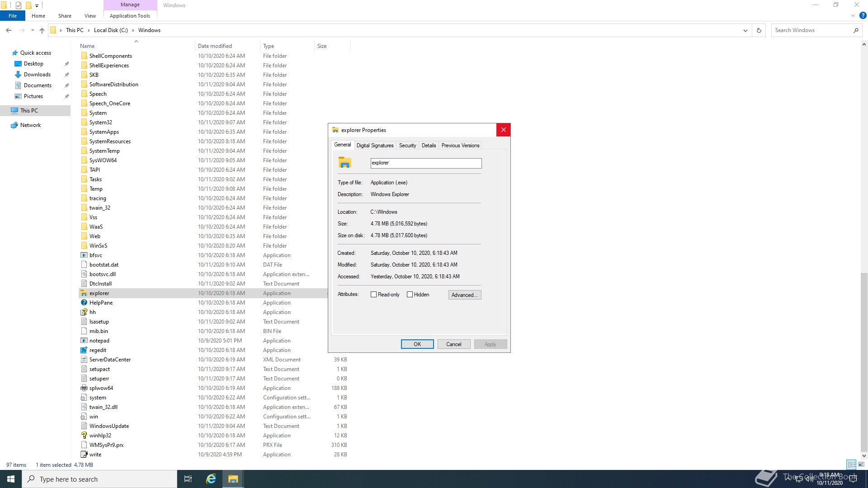Switch to the Digital Signatures tab
The image size is (868, 488).
(375, 145)
